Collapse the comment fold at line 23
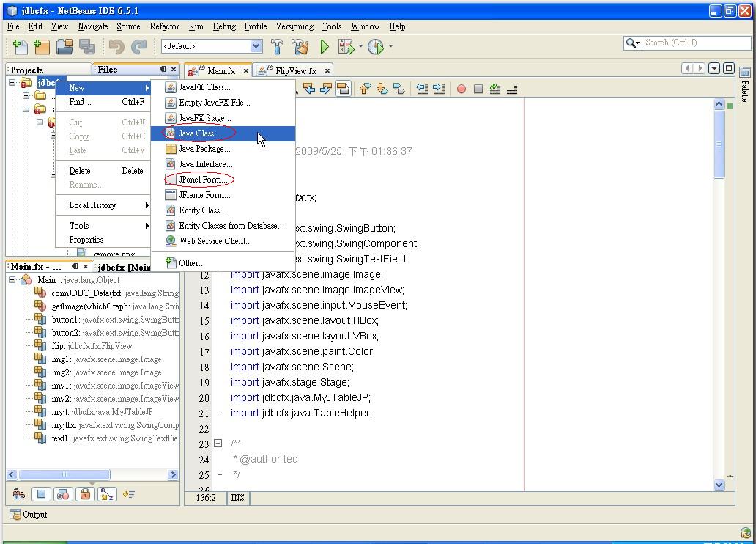 [218, 443]
